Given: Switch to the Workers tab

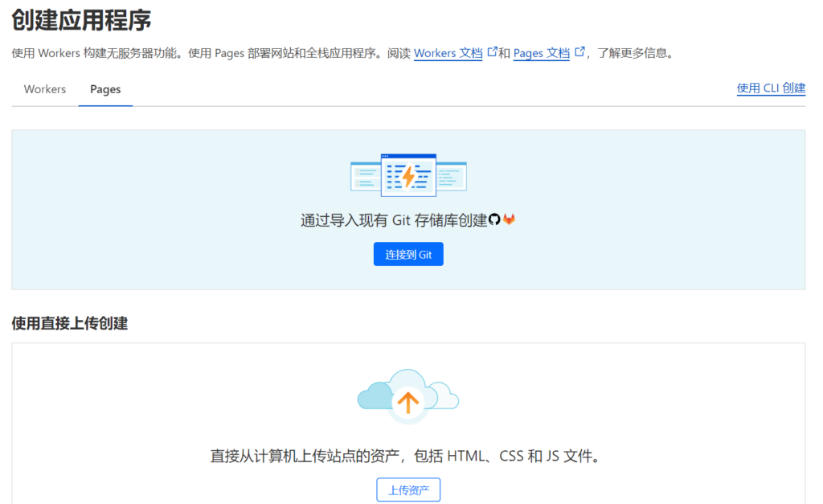Looking at the screenshot, I should [x=45, y=89].
